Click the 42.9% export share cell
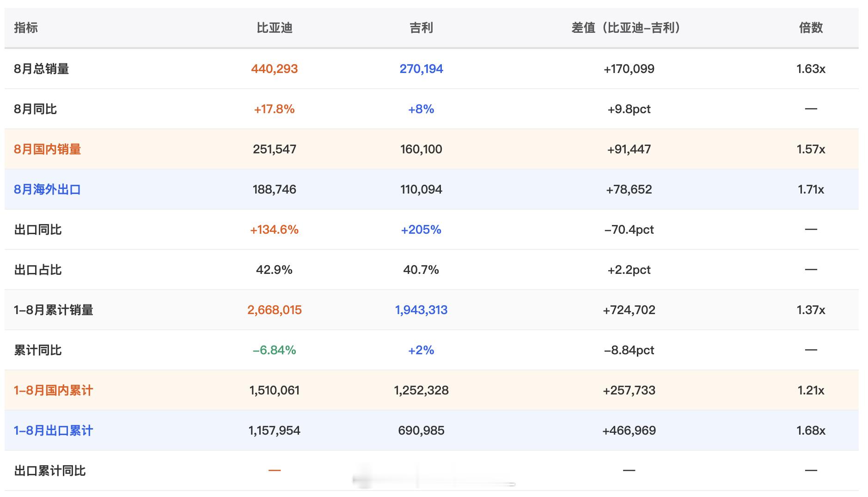 coord(275,270)
